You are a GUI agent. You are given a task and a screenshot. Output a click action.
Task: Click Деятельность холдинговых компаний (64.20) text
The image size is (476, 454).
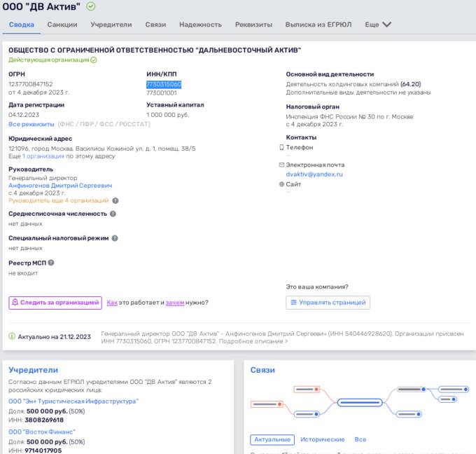point(353,84)
